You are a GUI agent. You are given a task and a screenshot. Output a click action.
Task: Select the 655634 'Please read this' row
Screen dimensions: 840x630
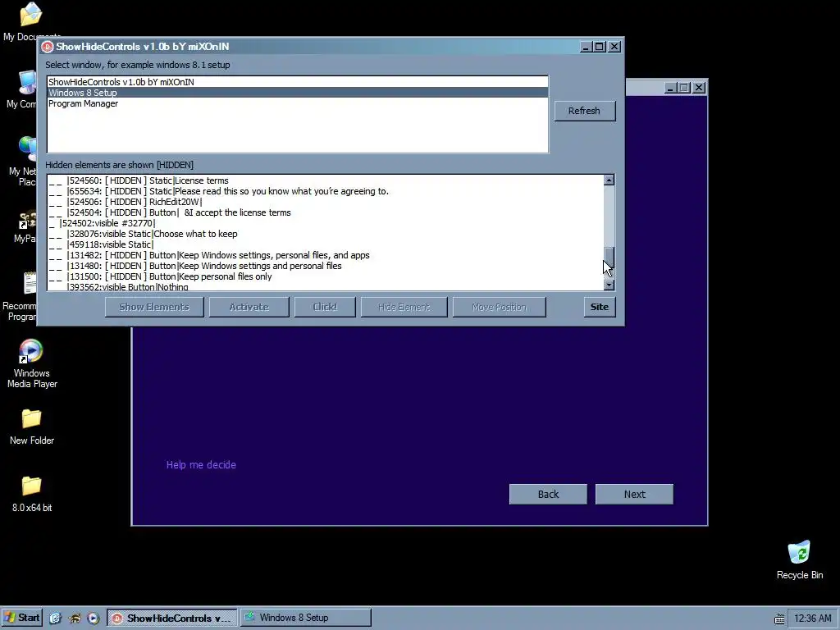pyautogui.click(x=325, y=191)
